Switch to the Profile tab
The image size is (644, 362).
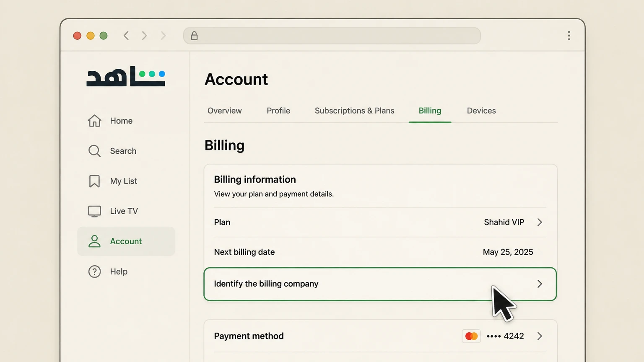[278, 111]
